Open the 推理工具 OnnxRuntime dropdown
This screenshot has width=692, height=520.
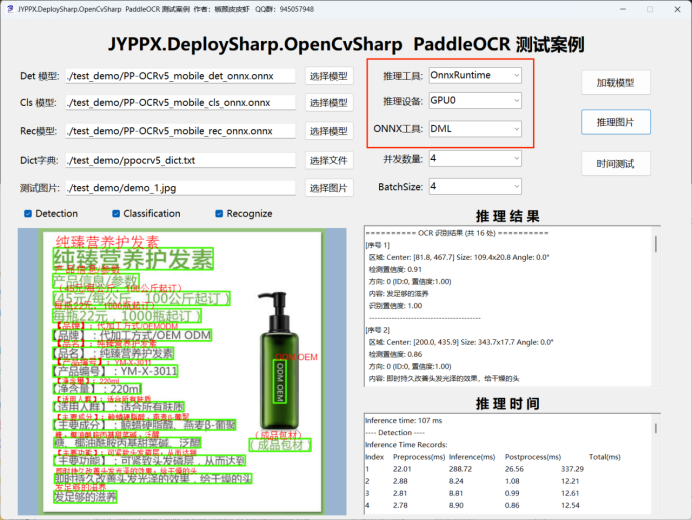474,76
